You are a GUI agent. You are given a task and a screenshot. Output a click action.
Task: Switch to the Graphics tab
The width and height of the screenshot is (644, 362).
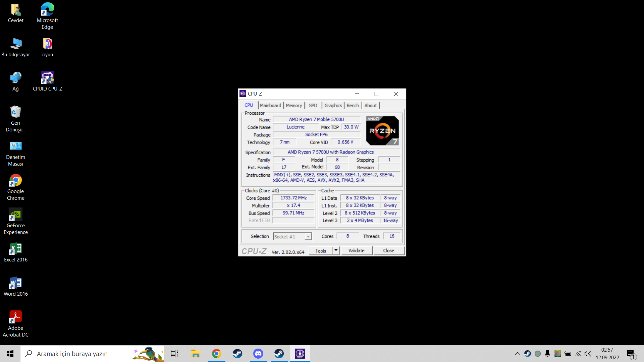click(x=333, y=105)
